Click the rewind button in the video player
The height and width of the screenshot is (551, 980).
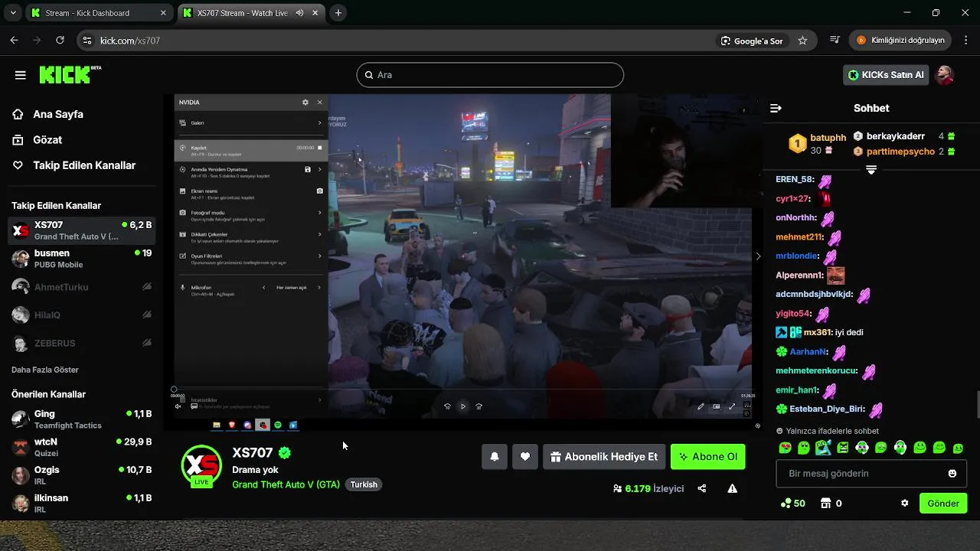pos(447,406)
